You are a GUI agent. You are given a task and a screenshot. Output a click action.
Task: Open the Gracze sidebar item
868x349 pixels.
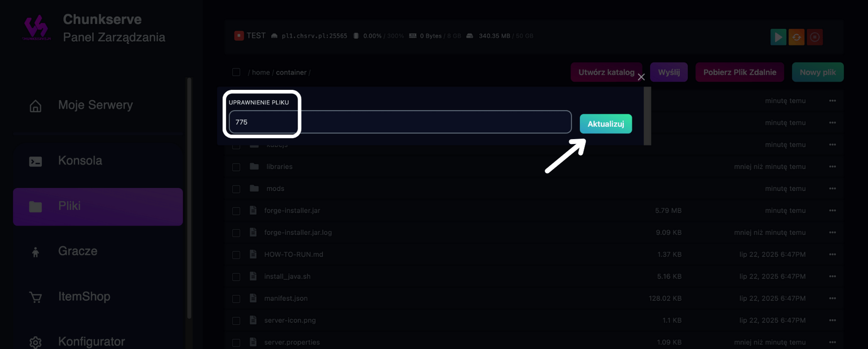click(98, 251)
